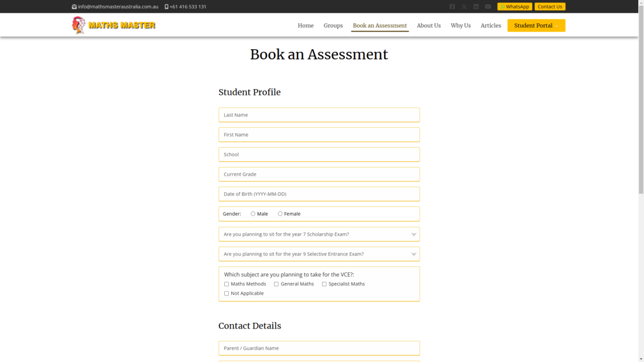Screen dimensions: 644x362
Task: Open the Facebook social icon
Action: pyautogui.click(x=452, y=6)
